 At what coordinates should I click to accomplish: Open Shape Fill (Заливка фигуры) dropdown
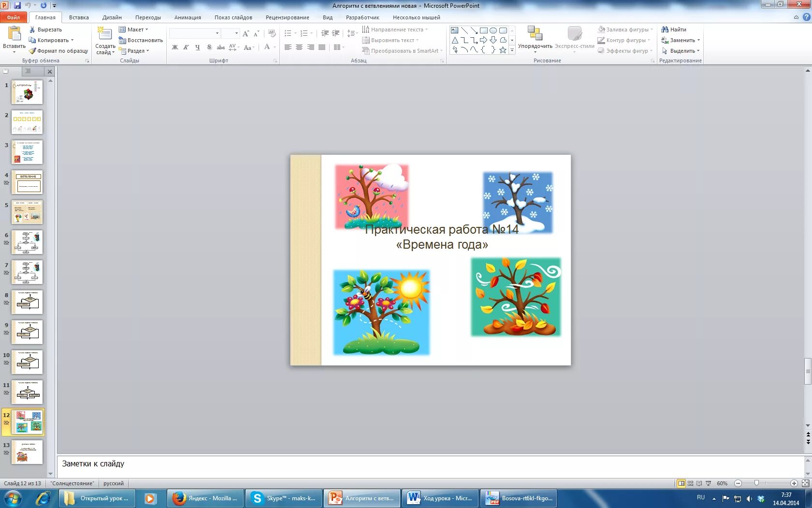(x=625, y=30)
